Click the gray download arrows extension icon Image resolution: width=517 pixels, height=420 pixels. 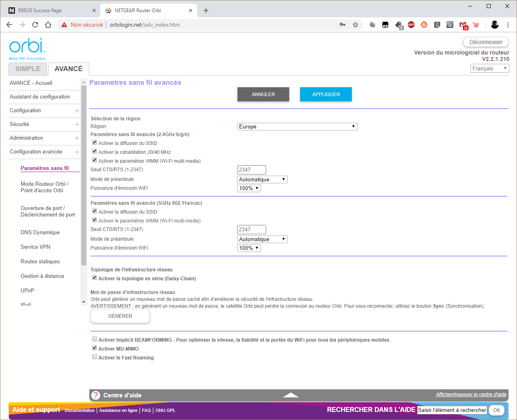pos(372,25)
